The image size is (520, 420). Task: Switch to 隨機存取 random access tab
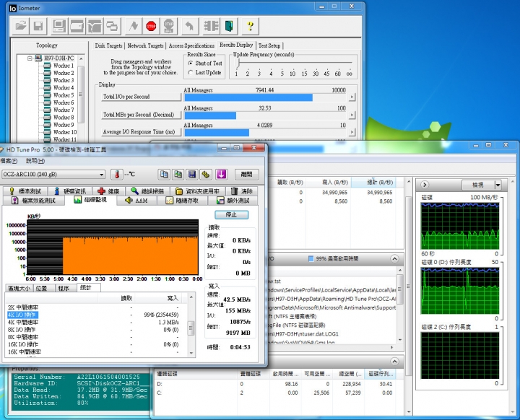pos(183,201)
